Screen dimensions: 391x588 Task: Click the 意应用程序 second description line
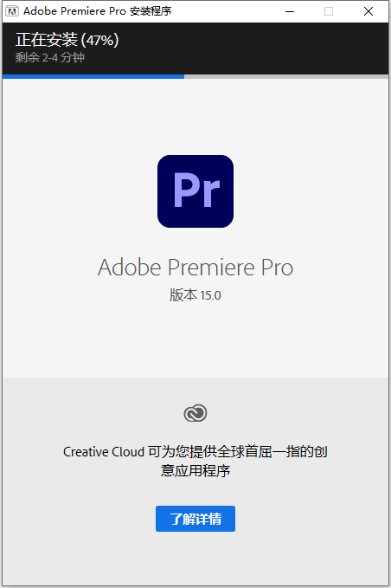[195, 470]
